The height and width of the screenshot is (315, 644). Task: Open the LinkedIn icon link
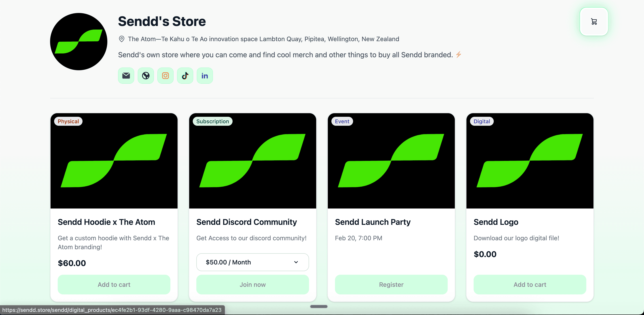pyautogui.click(x=205, y=76)
